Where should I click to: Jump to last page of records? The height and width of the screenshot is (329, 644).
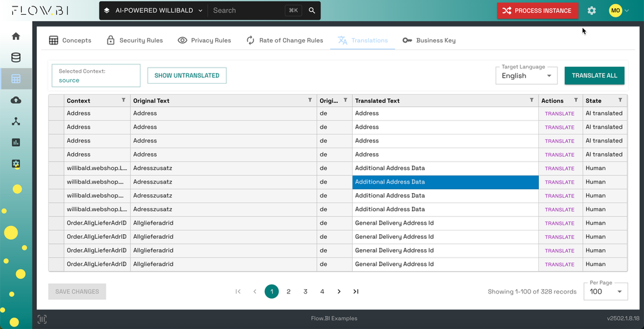click(356, 291)
